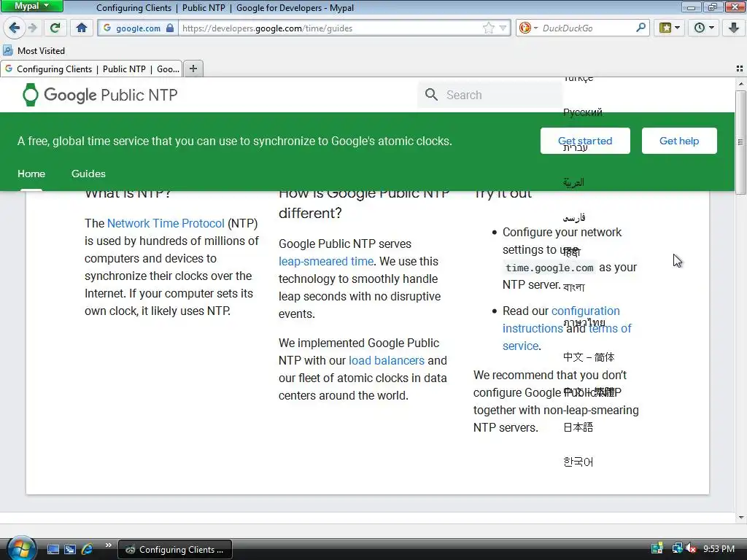Screen dimensions: 747x560
Task: Click the padlock site security icon
Action: pyautogui.click(x=170, y=28)
